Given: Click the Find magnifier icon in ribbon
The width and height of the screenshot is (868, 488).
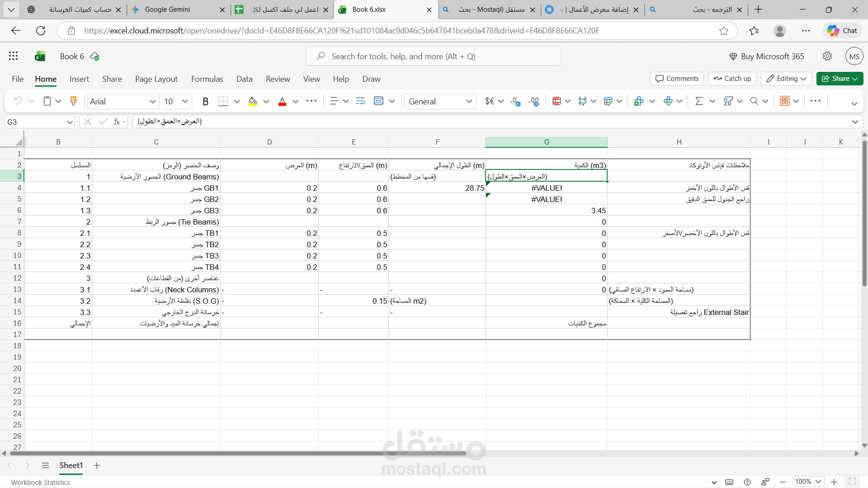Looking at the screenshot, I should tap(754, 101).
